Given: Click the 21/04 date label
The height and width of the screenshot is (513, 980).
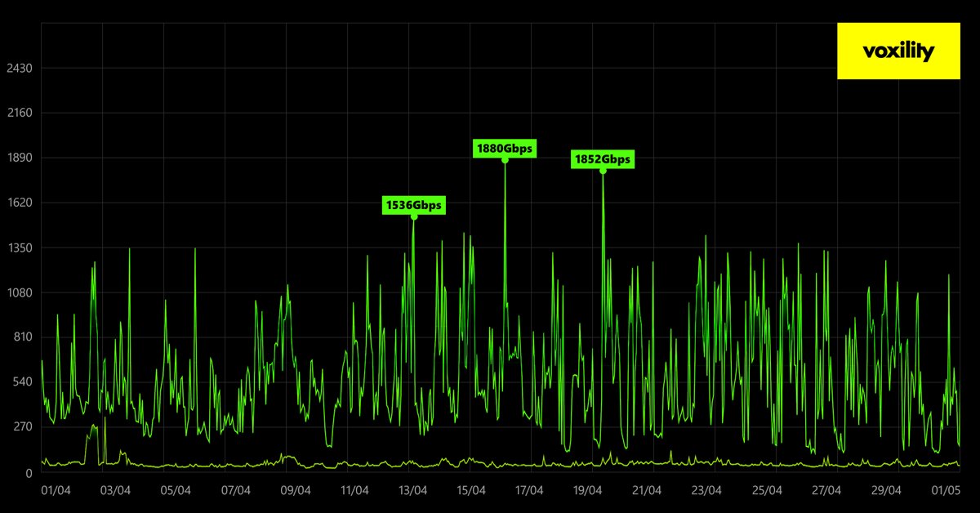Looking at the screenshot, I should 647,491.
